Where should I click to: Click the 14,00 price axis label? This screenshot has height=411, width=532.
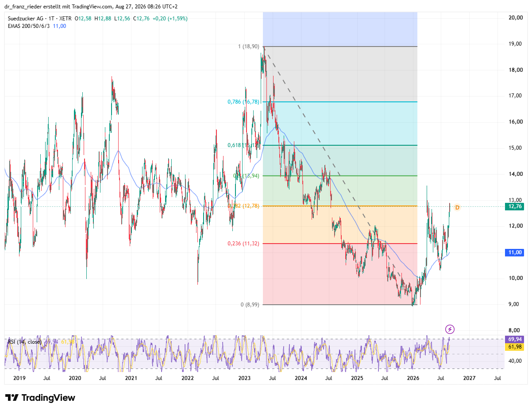coord(515,174)
